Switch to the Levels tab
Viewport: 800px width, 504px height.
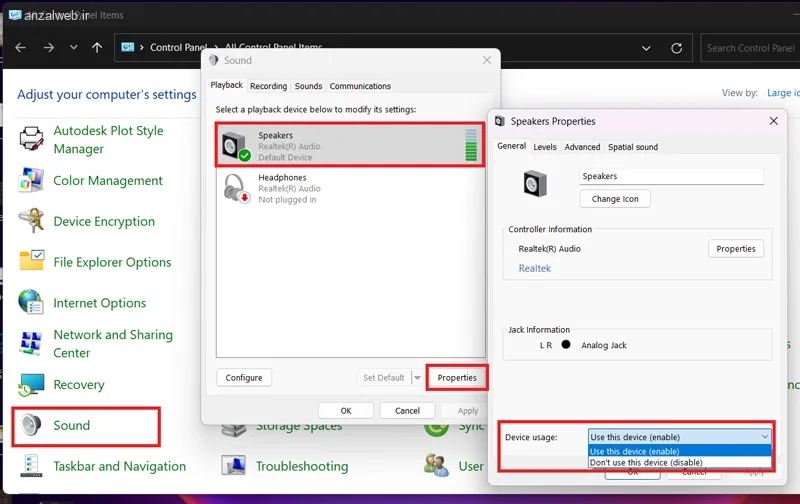(x=545, y=147)
